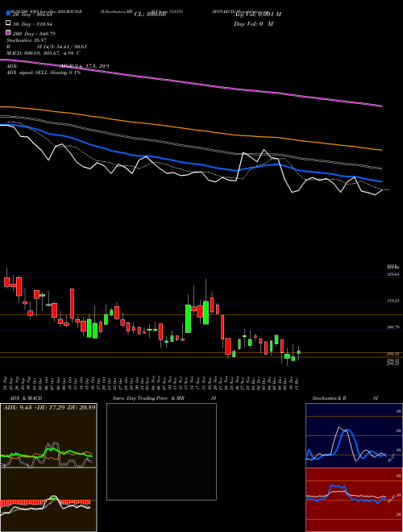
Task: Open the empty Intra Day Trading Price panel
Action: pyautogui.click(x=161, y=451)
